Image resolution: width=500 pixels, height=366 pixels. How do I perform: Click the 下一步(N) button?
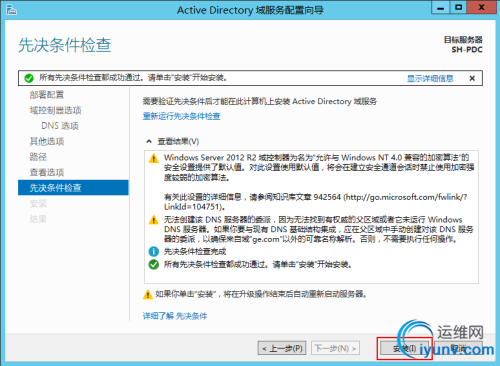336,348
